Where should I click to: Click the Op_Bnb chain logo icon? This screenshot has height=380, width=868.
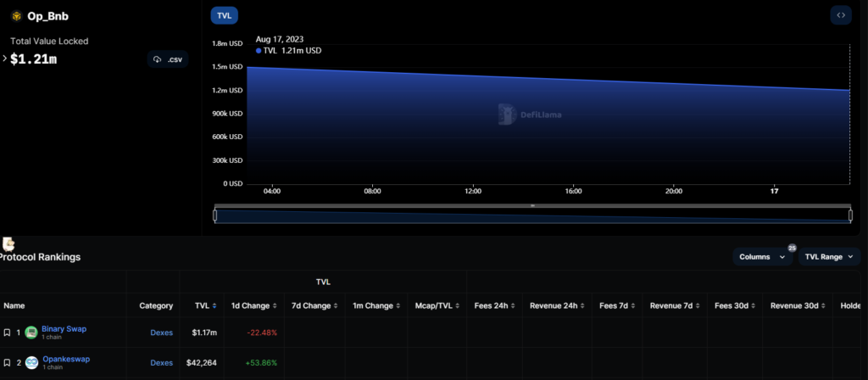click(16, 16)
